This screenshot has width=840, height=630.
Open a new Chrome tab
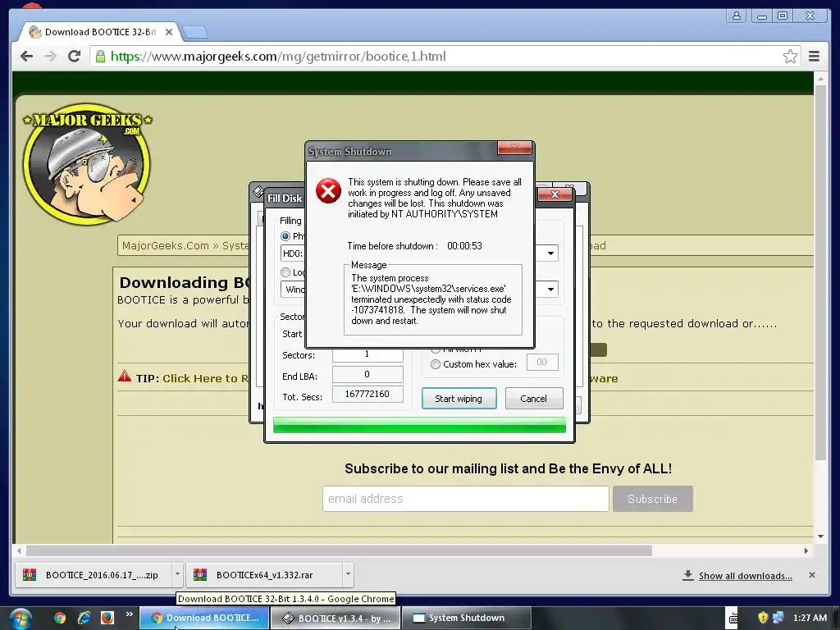tap(195, 33)
